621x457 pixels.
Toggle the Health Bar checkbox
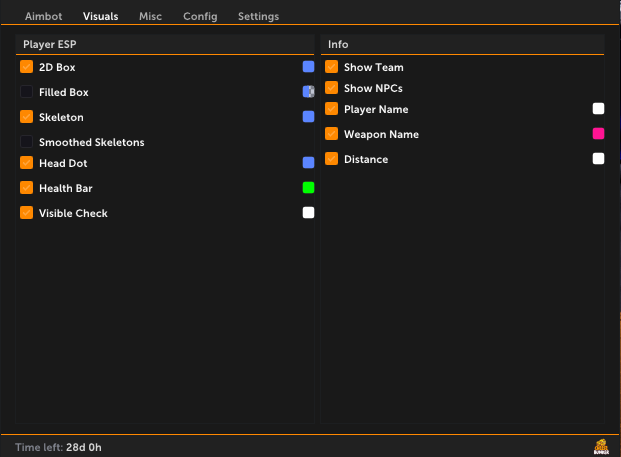[x=27, y=187]
